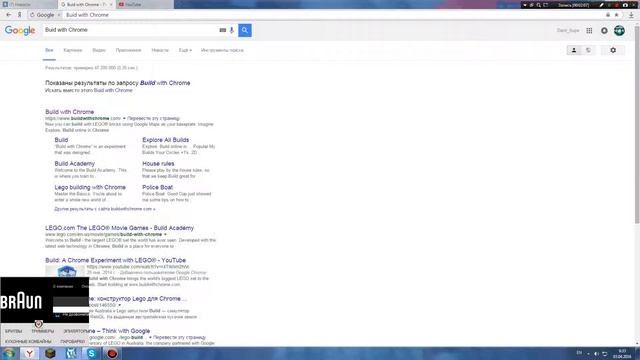Open the on-screen keyboard in the search box
The height and width of the screenshot is (360, 640).
click(x=222, y=30)
